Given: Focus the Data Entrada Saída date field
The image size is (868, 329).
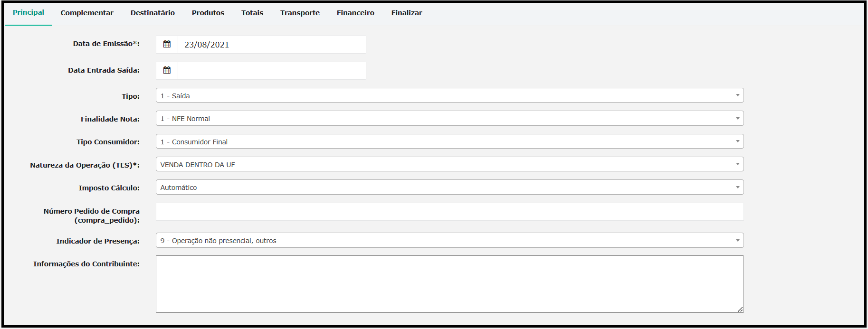Looking at the screenshot, I should [x=271, y=71].
